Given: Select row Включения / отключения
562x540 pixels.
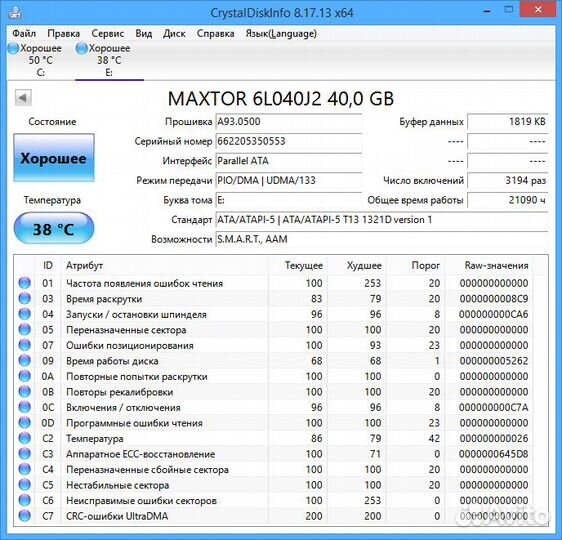Looking at the screenshot, I should (x=274, y=407).
